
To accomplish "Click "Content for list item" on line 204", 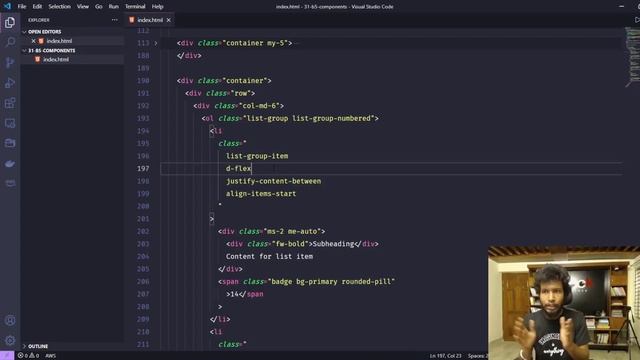I will click(269, 256).
